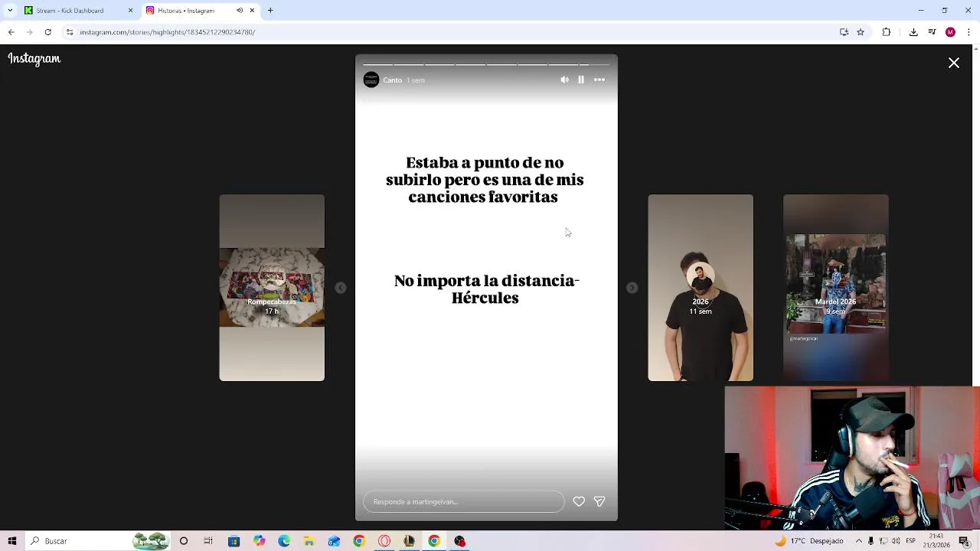Mute the story audio with speaker icon
This screenshot has height=551, width=980.
point(564,80)
